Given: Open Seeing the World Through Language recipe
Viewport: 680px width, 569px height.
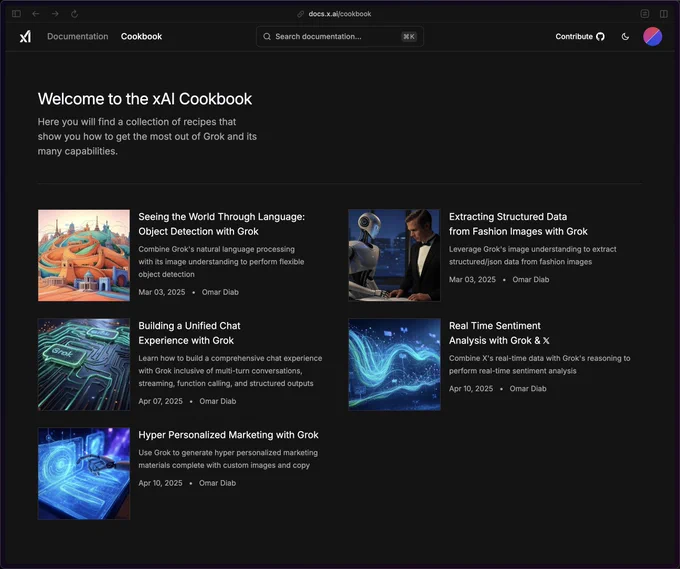Looking at the screenshot, I should pos(222,224).
